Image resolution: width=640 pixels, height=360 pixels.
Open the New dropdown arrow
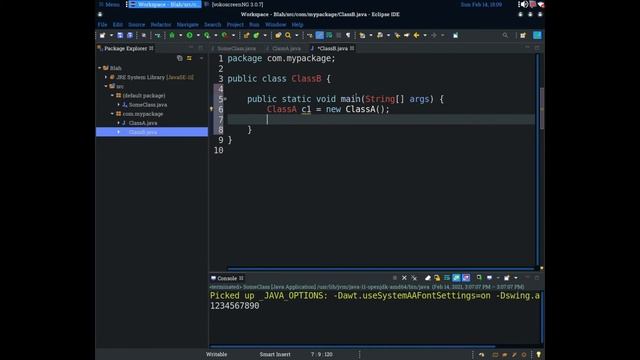[x=111, y=36]
